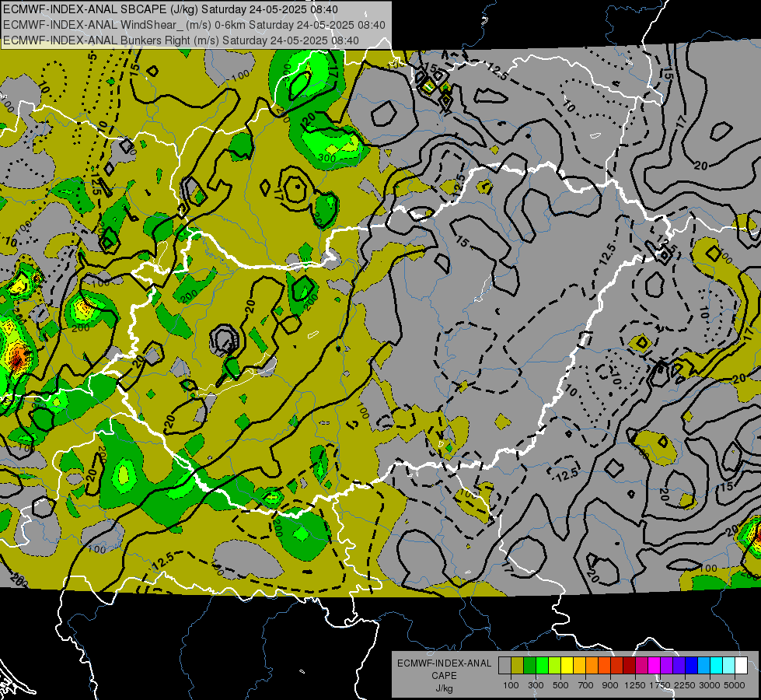Pick the dark maroon-red legend swatch
Screen dimensions: 761x700
[629, 666]
